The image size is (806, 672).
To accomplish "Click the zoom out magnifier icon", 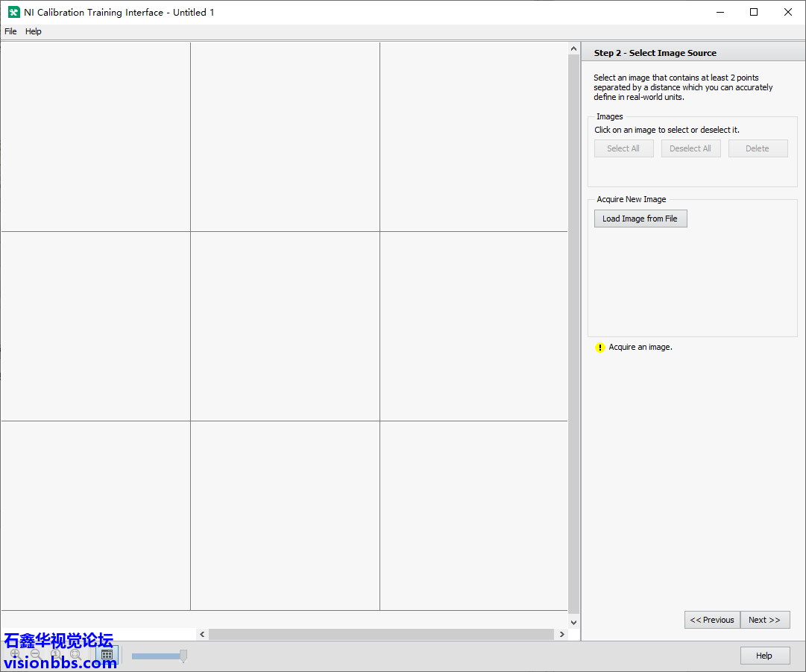I will coord(35,654).
